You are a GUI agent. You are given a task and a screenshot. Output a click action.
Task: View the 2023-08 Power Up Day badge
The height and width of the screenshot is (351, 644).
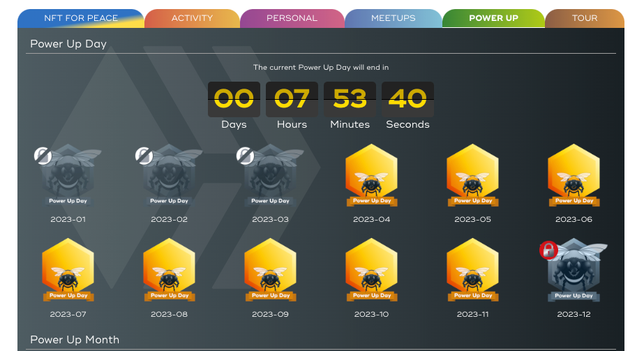[170, 270]
